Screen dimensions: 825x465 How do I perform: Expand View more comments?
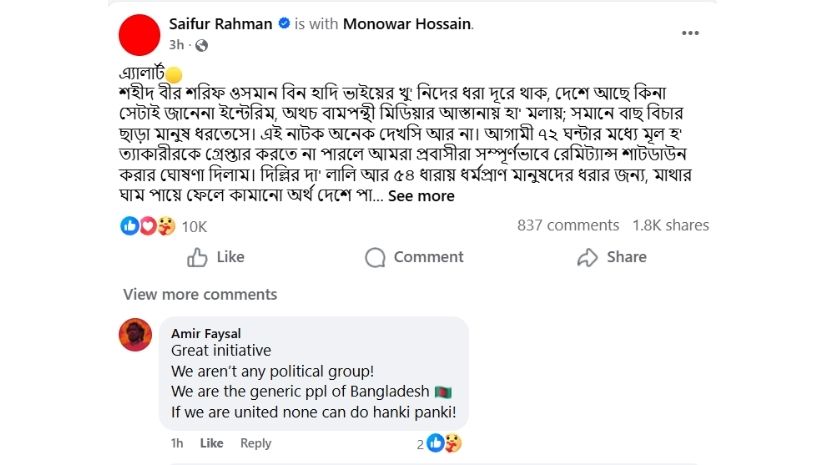click(200, 294)
